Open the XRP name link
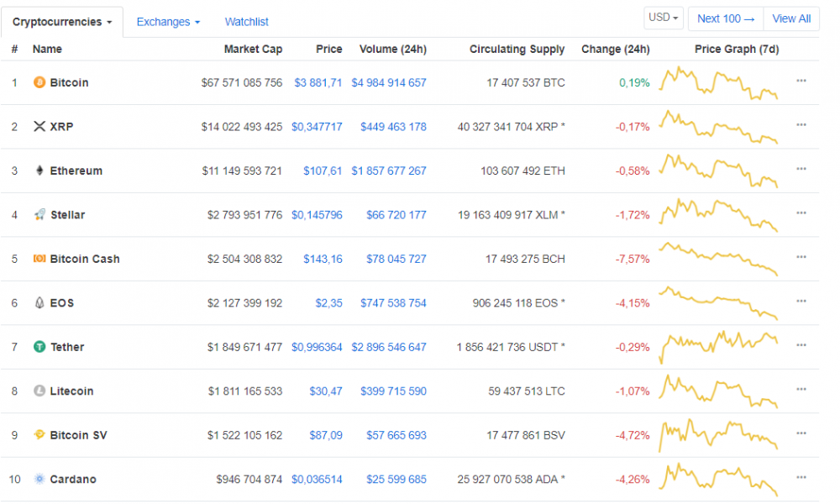The height and width of the screenshot is (504, 840). [x=61, y=127]
